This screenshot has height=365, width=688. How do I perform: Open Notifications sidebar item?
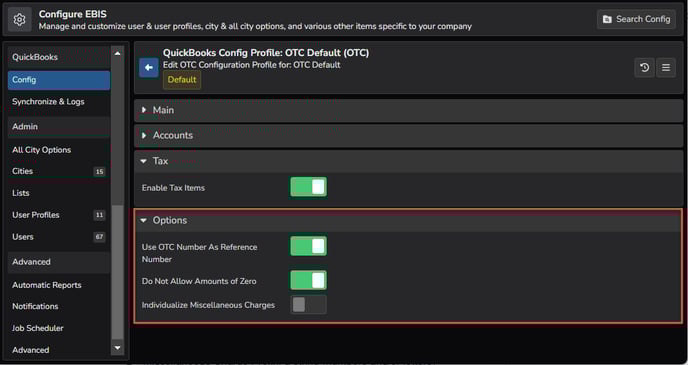[x=59, y=306]
